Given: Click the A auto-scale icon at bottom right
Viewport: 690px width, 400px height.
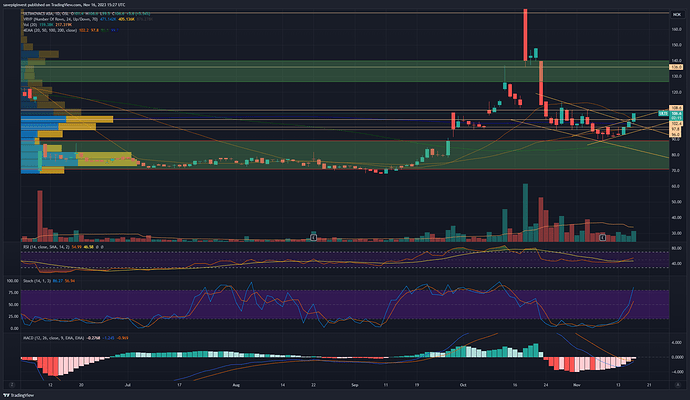Looking at the screenshot, I should pyautogui.click(x=677, y=385).
